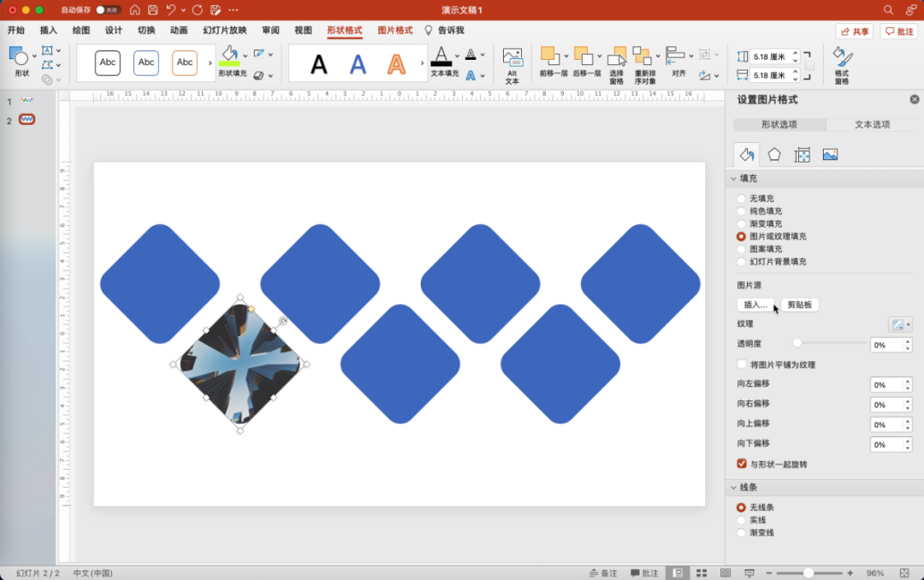Select the Fill & Line paint bucket panel icon
This screenshot has height=580, width=924.
746,155
